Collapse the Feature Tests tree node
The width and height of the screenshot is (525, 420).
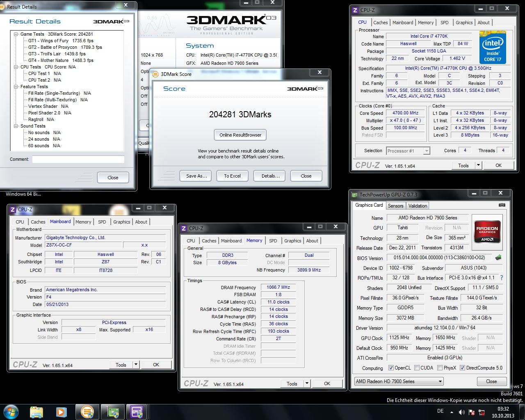coord(16,87)
